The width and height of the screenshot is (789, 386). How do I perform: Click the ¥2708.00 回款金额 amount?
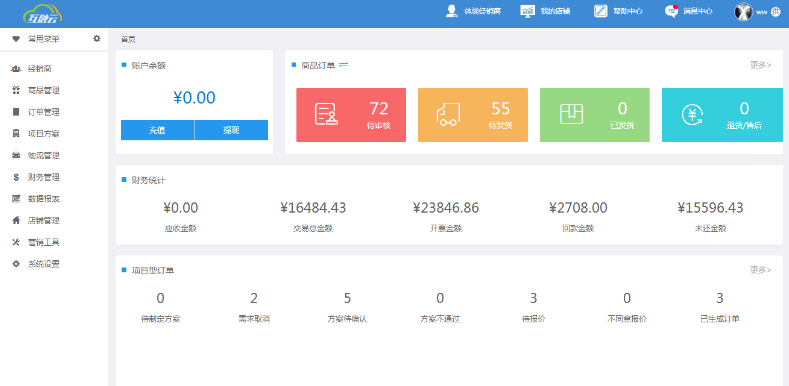578,207
